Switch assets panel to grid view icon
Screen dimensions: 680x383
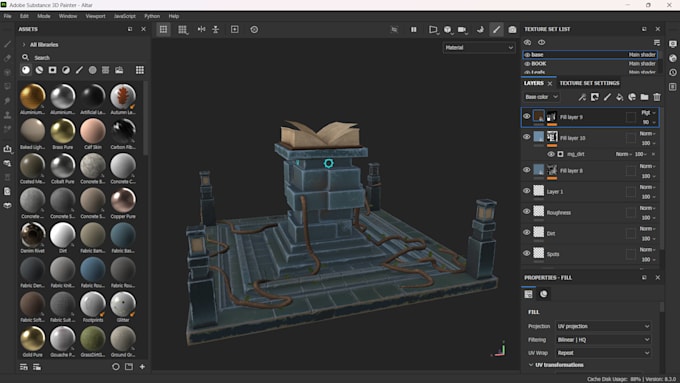[x=140, y=70]
